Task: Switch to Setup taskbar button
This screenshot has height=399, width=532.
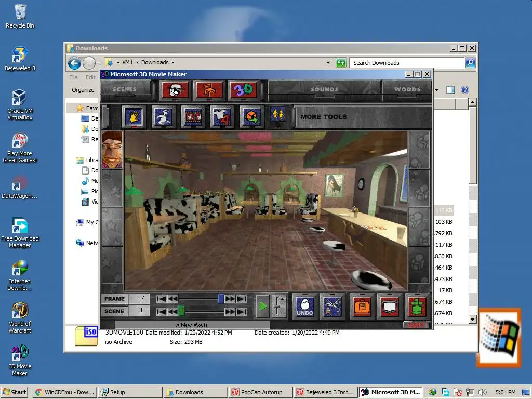Action: [x=130, y=392]
